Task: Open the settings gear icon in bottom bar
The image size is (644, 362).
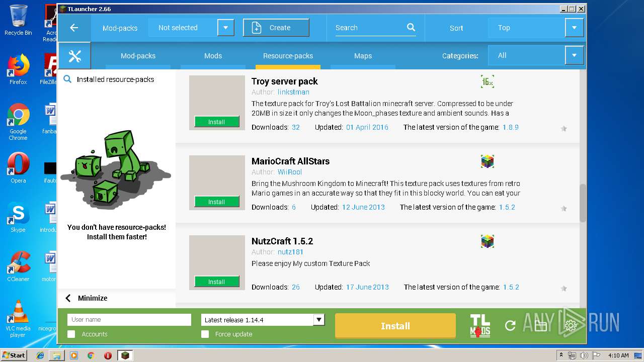Action: tap(571, 326)
